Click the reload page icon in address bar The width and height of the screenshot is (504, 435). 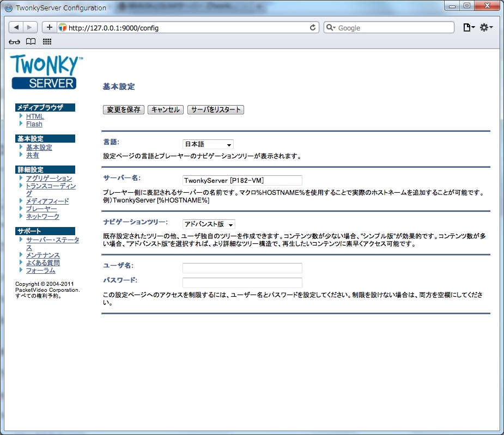tap(312, 28)
